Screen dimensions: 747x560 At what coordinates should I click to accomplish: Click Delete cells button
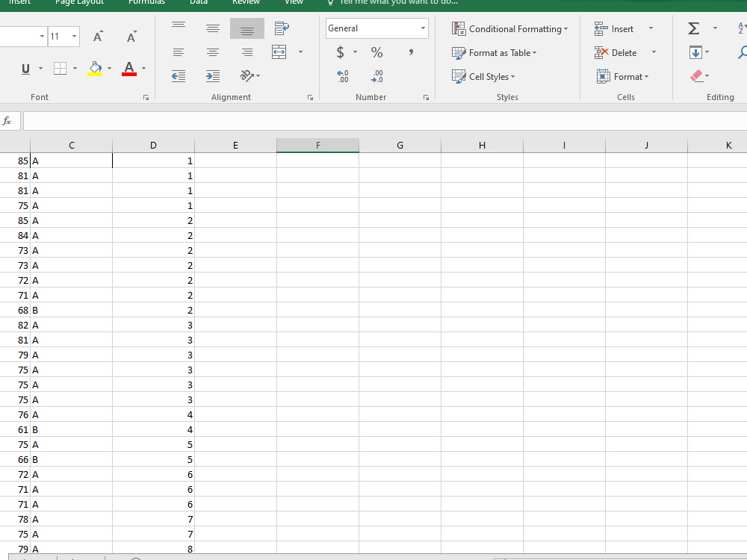pyautogui.click(x=616, y=52)
